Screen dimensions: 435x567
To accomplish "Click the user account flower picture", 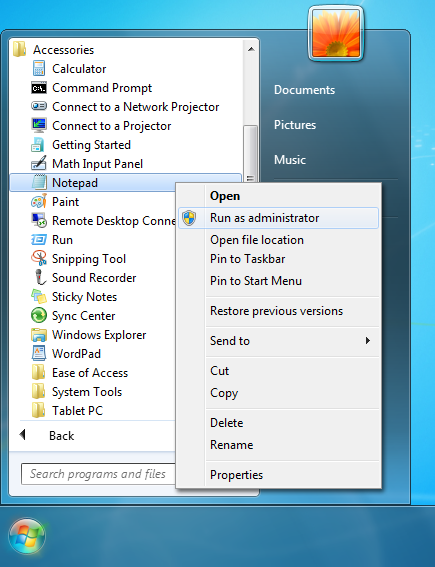I will pos(336,34).
